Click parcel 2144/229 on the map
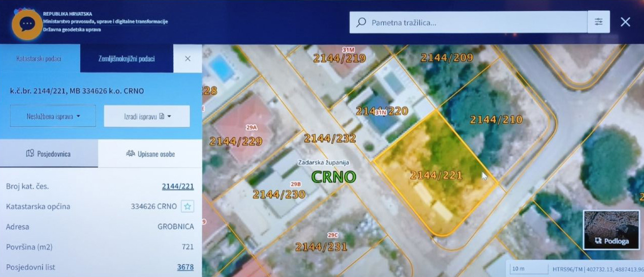644x277 pixels. 235,142
